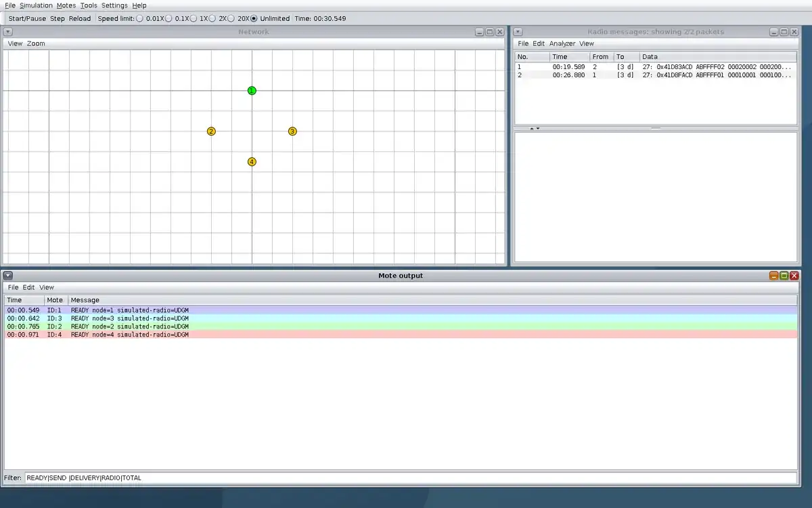Viewport: 812px width, 508px height.
Task: Select the READY node=3 log row
Action: [401, 318]
